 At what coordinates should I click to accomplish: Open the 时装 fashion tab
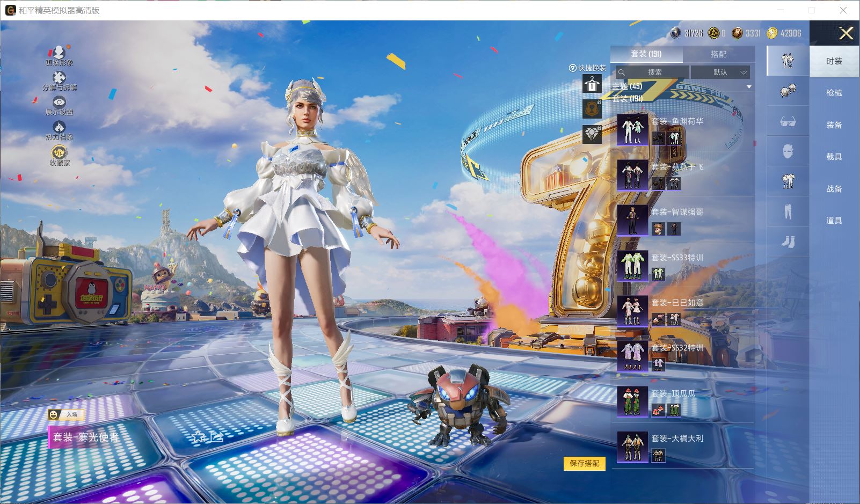(834, 61)
